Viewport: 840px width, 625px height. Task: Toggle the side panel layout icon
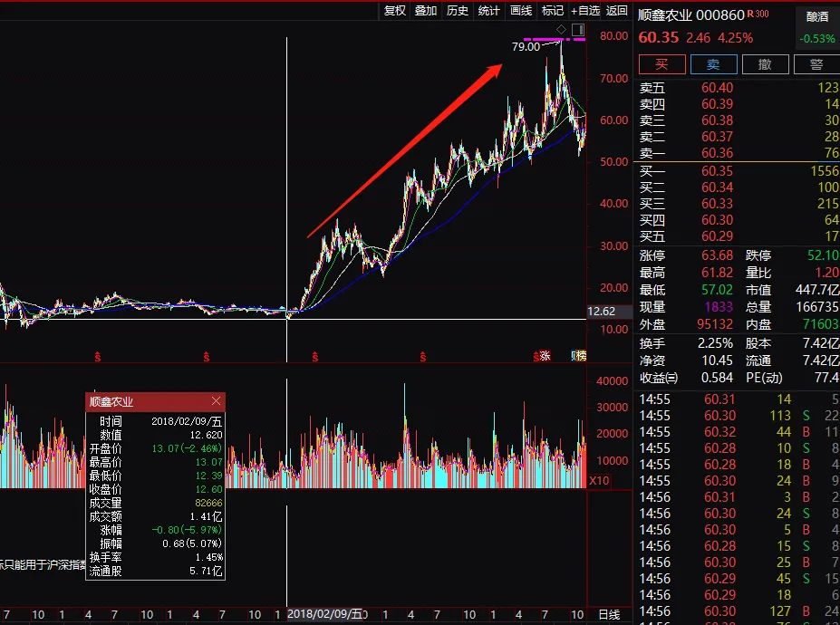[x=577, y=30]
